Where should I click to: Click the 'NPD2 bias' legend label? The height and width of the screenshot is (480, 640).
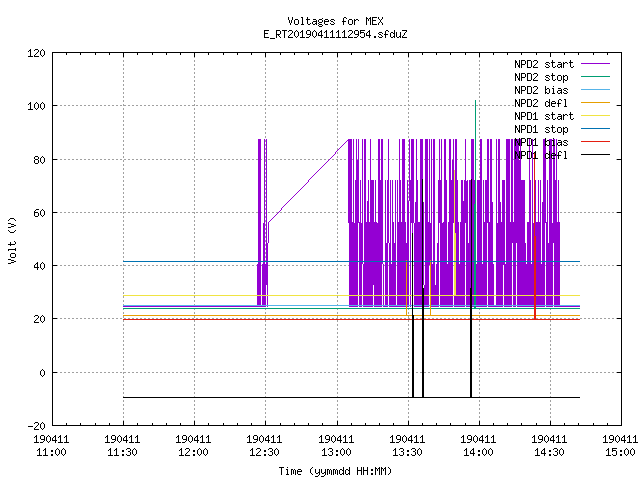tap(541, 90)
